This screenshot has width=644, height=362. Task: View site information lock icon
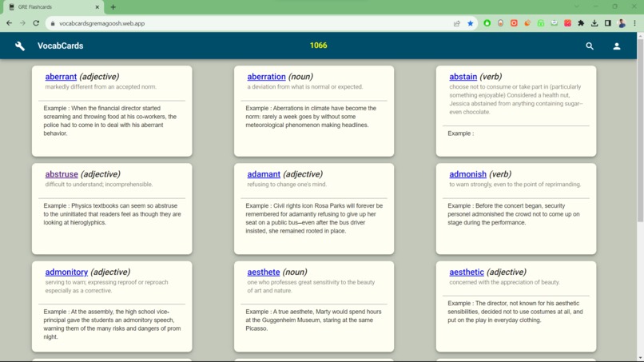point(53,23)
